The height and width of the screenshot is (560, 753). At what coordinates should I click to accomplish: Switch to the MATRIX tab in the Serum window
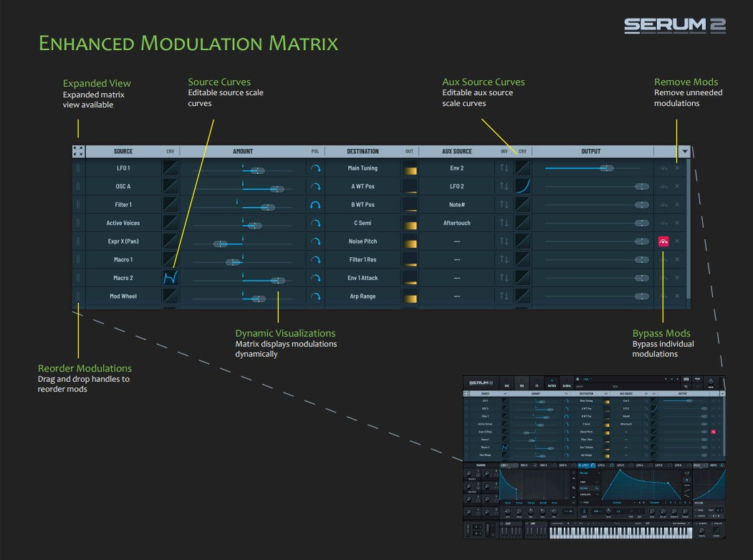[x=552, y=383]
